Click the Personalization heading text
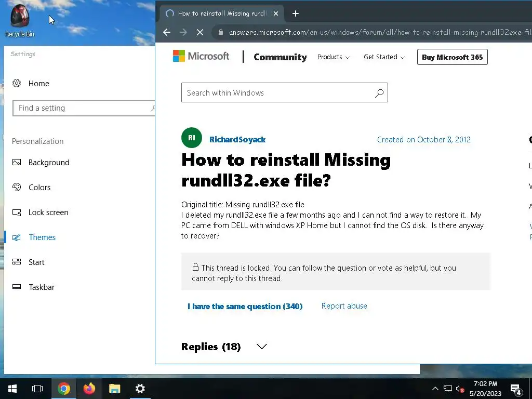 [x=37, y=141]
